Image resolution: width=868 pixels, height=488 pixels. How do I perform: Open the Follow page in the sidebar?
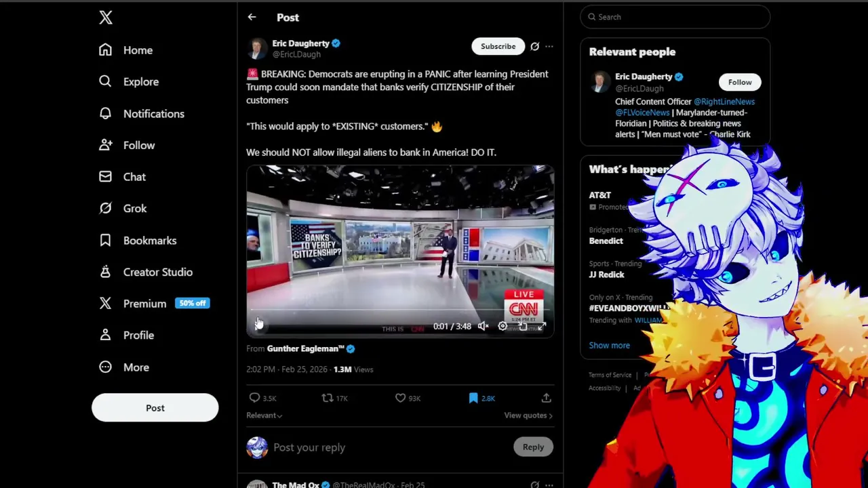126,145
